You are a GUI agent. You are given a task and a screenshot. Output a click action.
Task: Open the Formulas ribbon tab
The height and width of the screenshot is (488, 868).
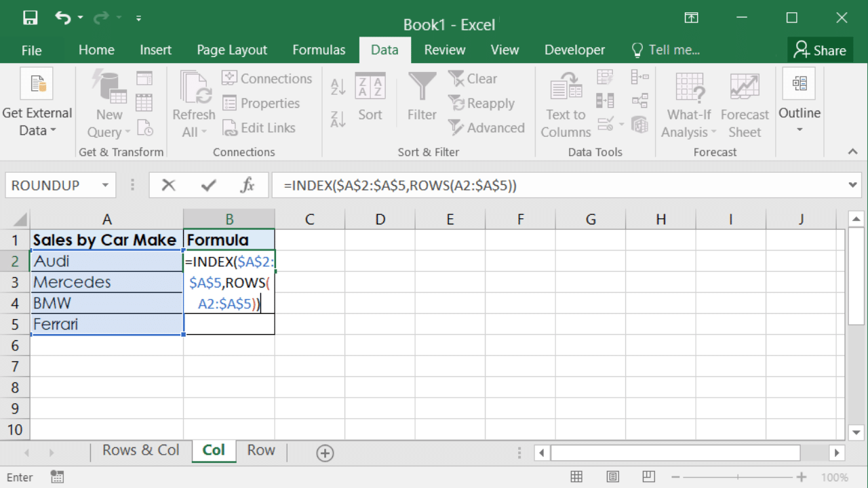click(x=319, y=50)
